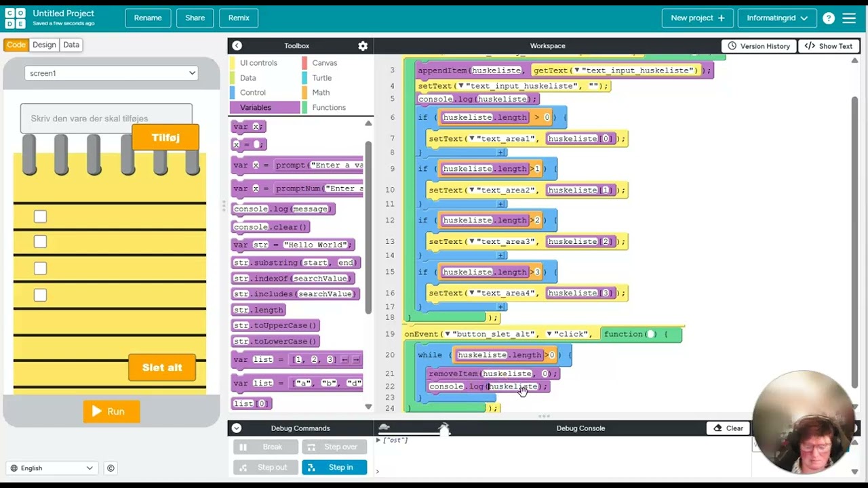Toggle function parameter slot on line 19
This screenshot has width=868, height=488.
point(650,333)
